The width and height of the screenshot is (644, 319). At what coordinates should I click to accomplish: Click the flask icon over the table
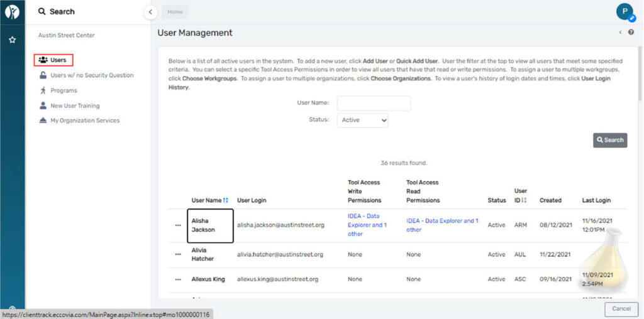(604, 261)
